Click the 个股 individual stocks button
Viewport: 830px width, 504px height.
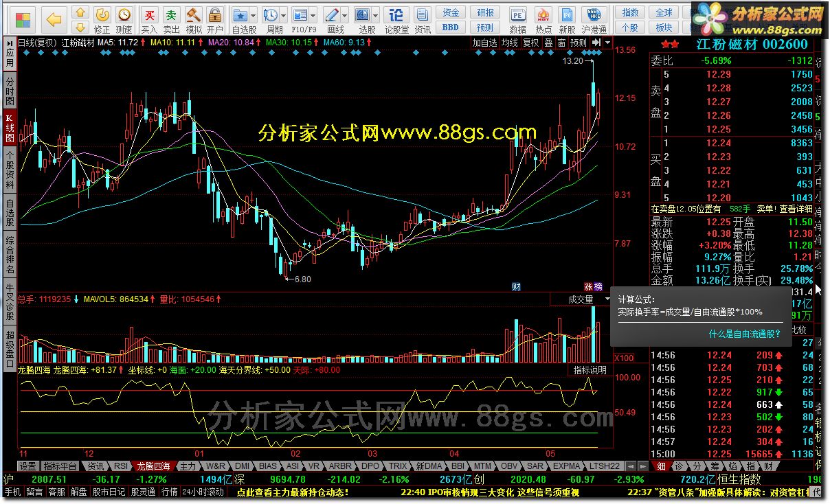[x=630, y=27]
